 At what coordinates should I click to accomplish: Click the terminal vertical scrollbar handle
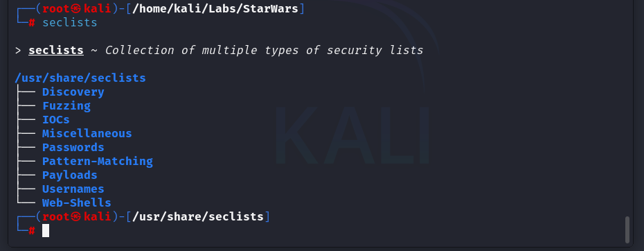pos(627,230)
